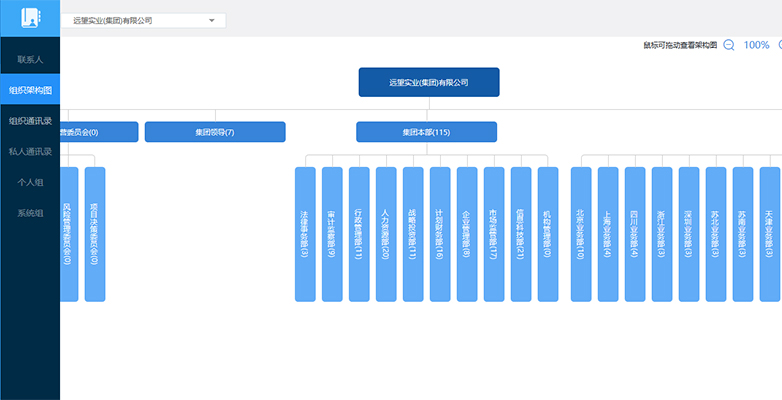Open 系统组 sidebar entry
The image size is (782, 400).
tap(30, 213)
